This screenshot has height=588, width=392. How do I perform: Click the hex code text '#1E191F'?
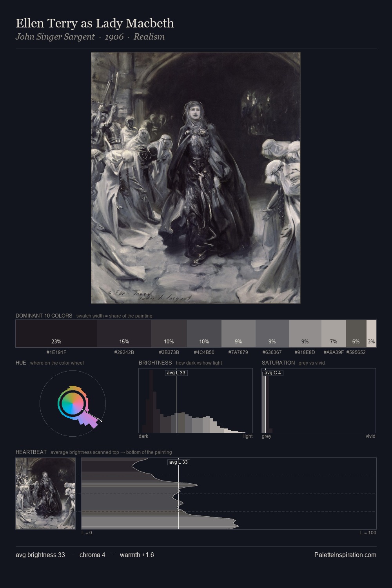point(56,352)
